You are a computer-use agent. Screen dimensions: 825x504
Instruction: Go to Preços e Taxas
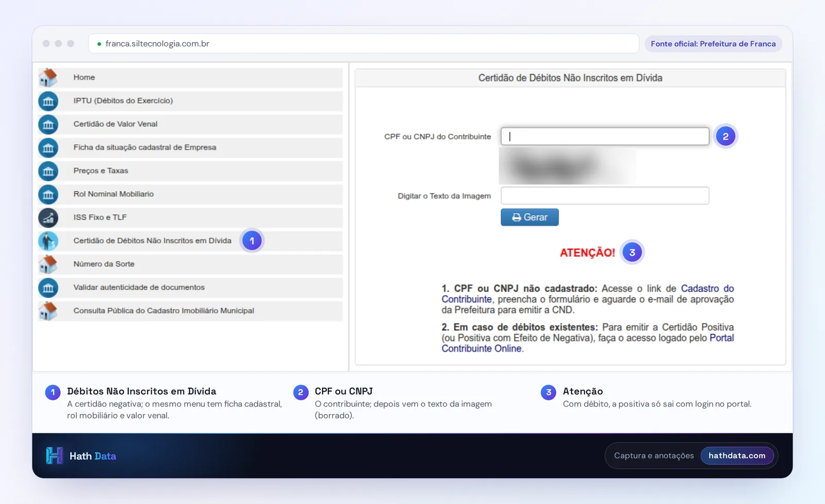[190, 171]
